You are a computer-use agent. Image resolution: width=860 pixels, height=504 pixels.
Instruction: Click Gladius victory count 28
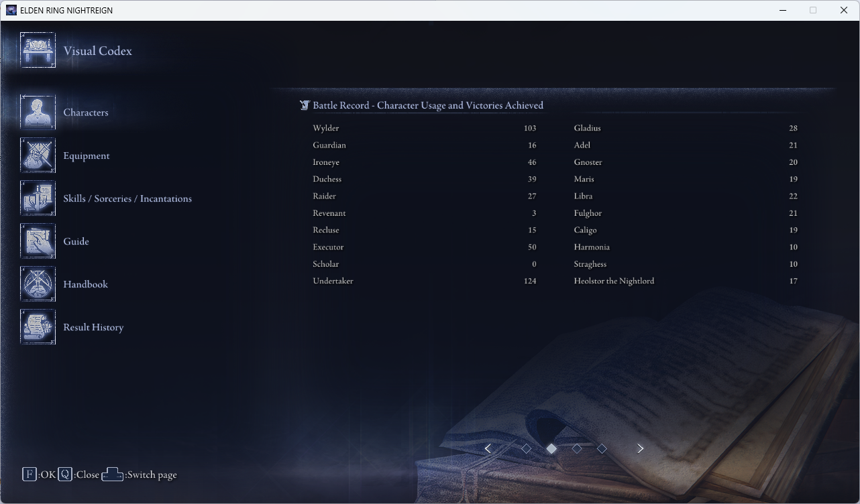click(x=794, y=128)
